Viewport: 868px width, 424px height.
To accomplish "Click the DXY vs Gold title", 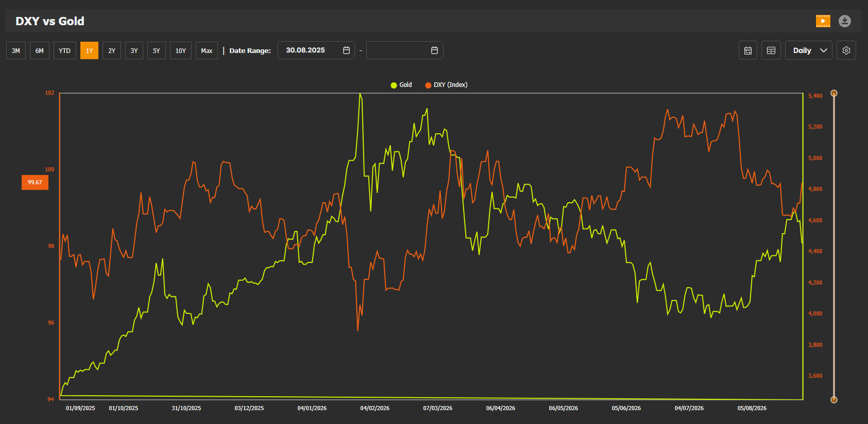I will click(x=50, y=21).
